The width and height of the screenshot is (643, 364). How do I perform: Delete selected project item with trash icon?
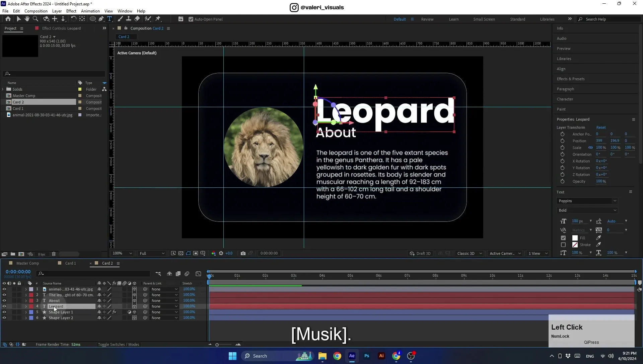click(x=54, y=254)
